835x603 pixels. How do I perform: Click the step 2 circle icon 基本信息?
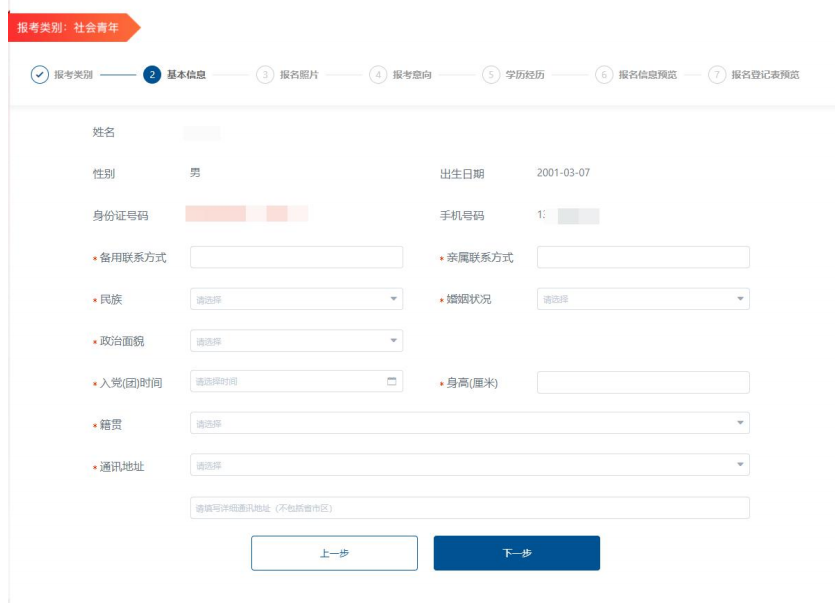[x=152, y=75]
